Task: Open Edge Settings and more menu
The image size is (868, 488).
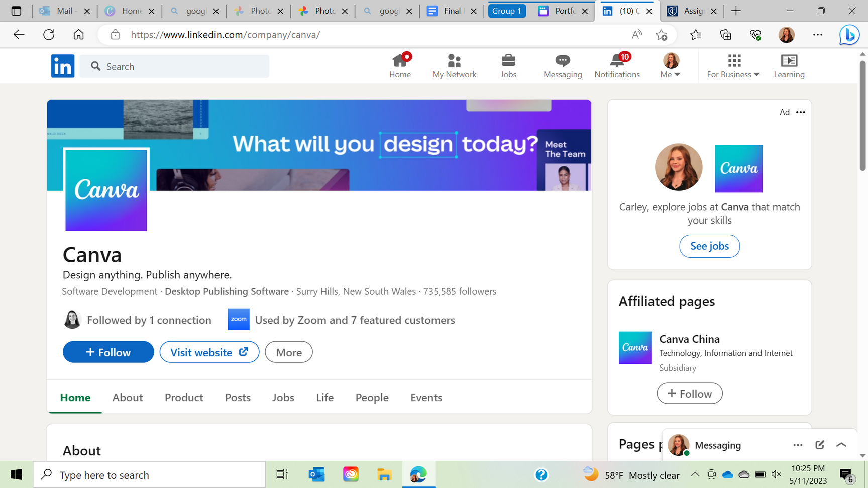Action: tap(818, 35)
